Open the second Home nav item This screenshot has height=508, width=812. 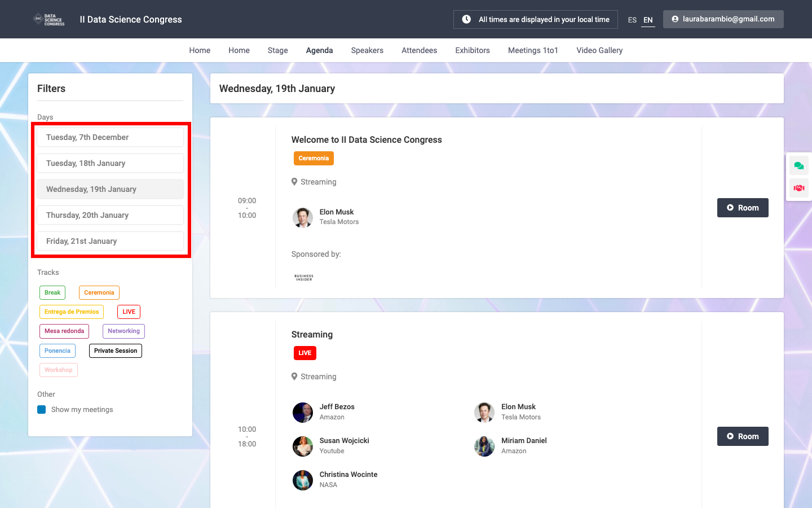click(239, 50)
